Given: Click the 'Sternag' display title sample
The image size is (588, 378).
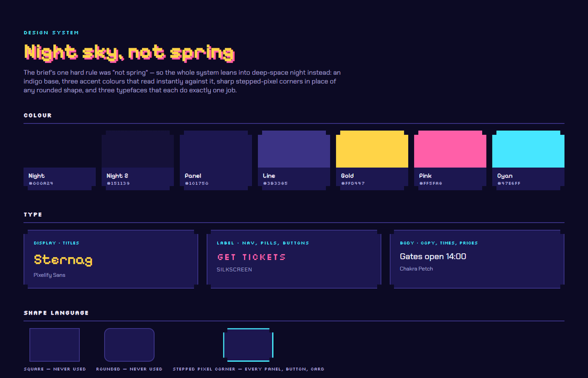Looking at the screenshot, I should [63, 259].
